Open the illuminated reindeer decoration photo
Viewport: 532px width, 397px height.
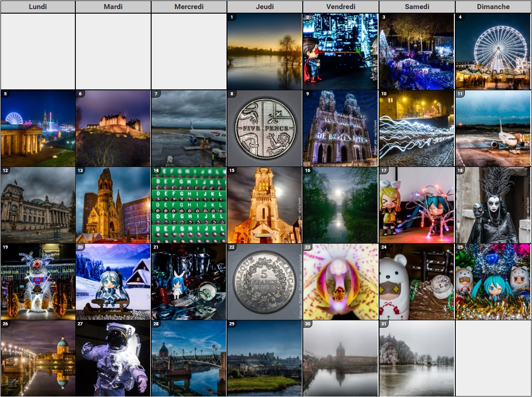tap(38, 282)
